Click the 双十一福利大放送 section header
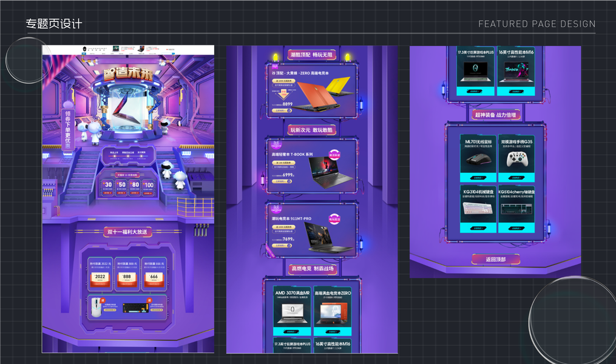This screenshot has width=616, height=364. [127, 232]
